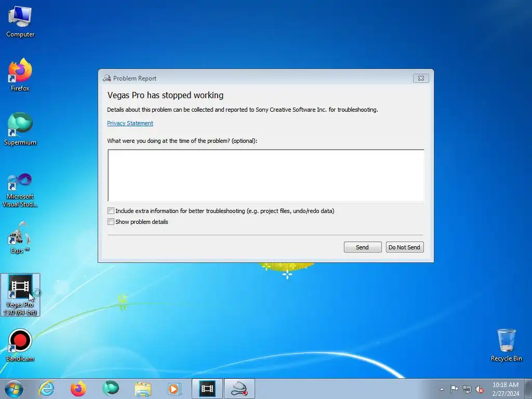Focus the problem description text box
Screen dimensions: 532x399
pos(266,176)
